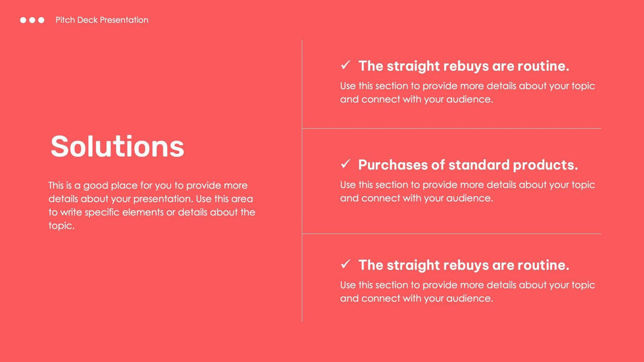Click empty coral background below the Solutions paragraph
The height and width of the screenshot is (362, 644).
[x=151, y=296]
